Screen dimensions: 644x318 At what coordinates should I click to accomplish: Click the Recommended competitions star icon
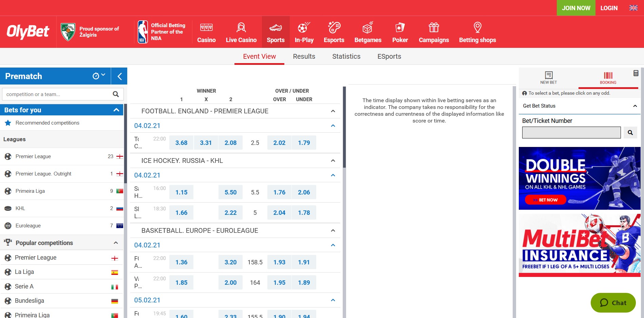click(x=8, y=123)
